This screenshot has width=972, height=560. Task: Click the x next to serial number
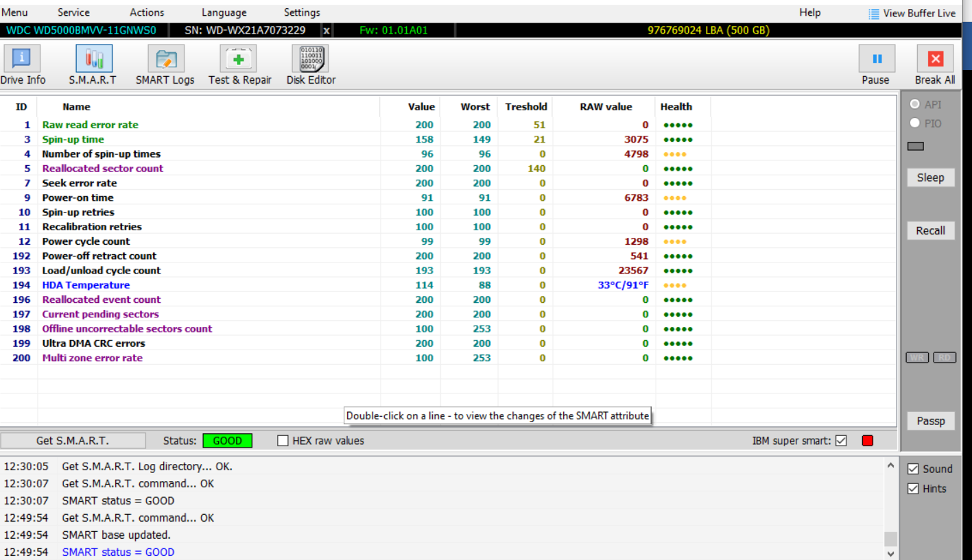pyautogui.click(x=326, y=30)
